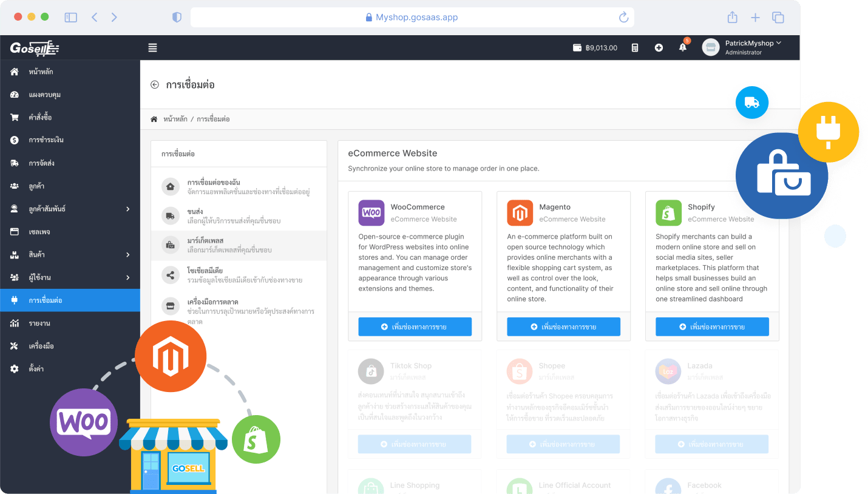The height and width of the screenshot is (494, 868).
Task: Expand สินค้า products submenu chevron
Action: [x=127, y=255]
